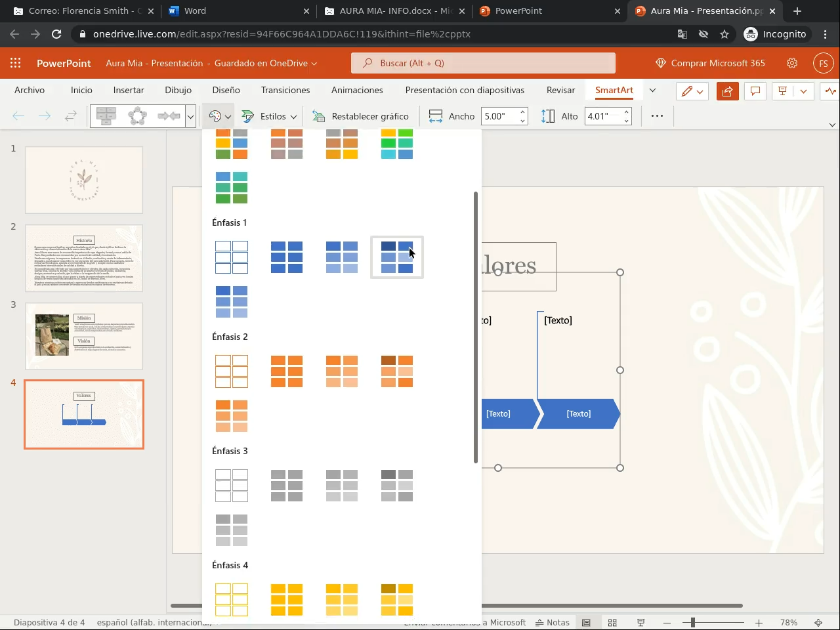Click the right-to-left direction swap icon
The height and width of the screenshot is (630, 840).
pyautogui.click(x=71, y=116)
